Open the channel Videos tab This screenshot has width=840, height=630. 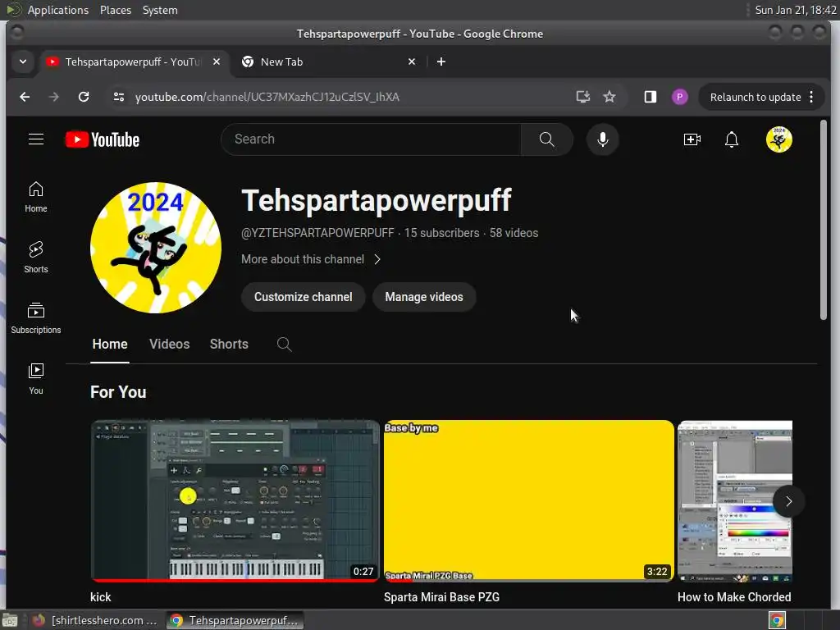pyautogui.click(x=169, y=344)
